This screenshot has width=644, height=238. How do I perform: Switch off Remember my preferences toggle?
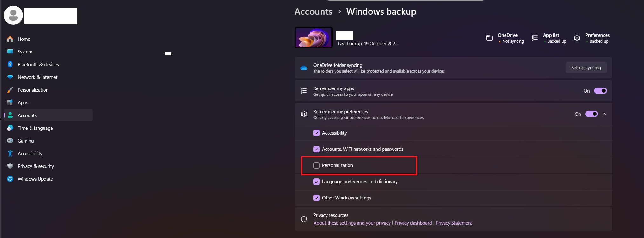(x=592, y=114)
